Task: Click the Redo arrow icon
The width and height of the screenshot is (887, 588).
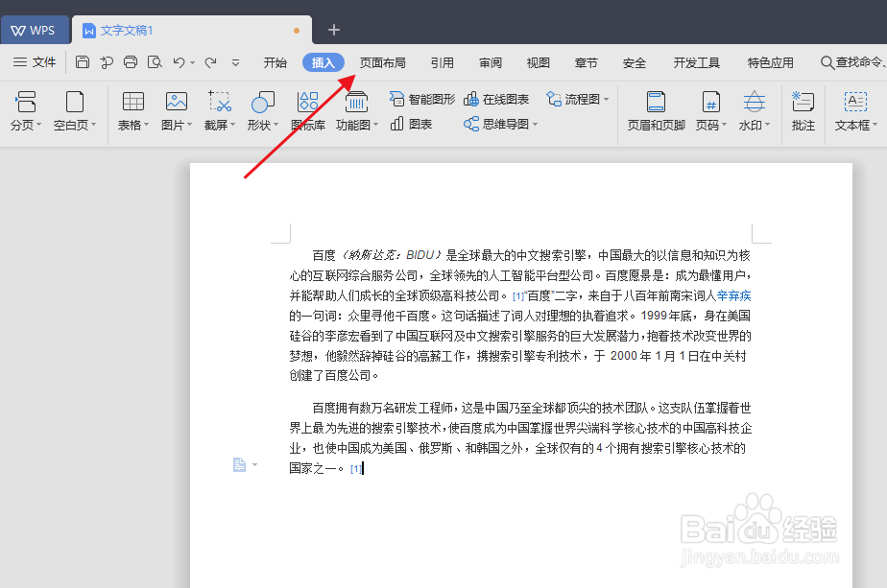Action: tap(210, 62)
